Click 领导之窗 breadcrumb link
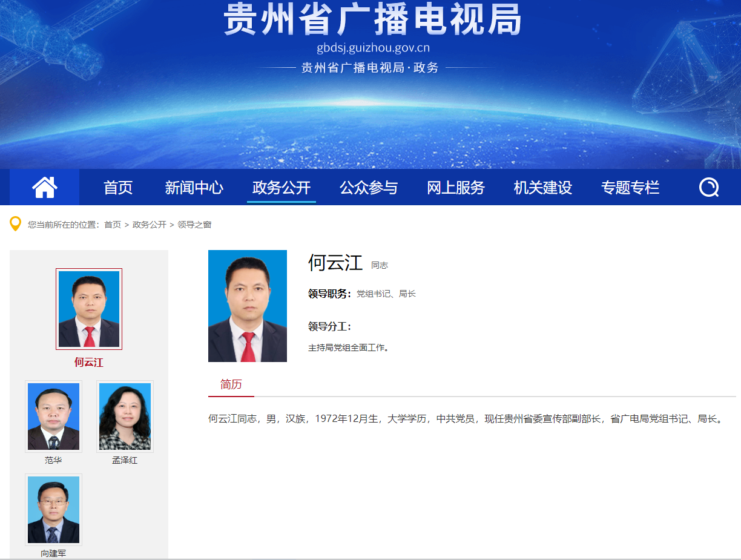This screenshot has height=560, width=741. coord(194,225)
